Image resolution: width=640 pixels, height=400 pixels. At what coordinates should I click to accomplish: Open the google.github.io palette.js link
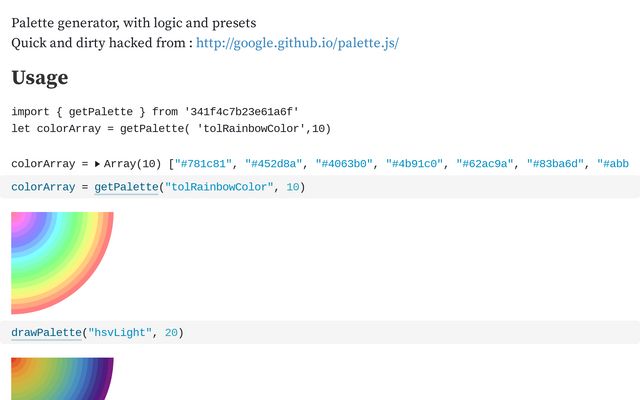[297, 43]
